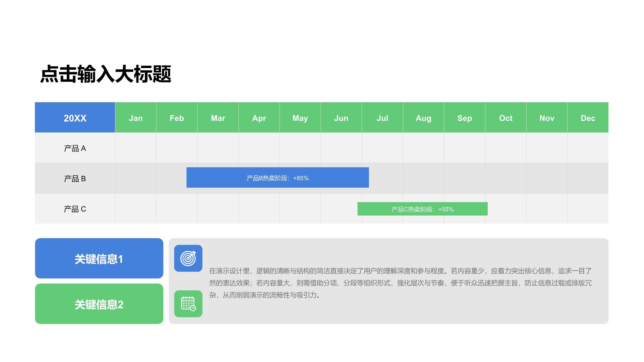Click the 关键信息1 blue button

[99, 258]
